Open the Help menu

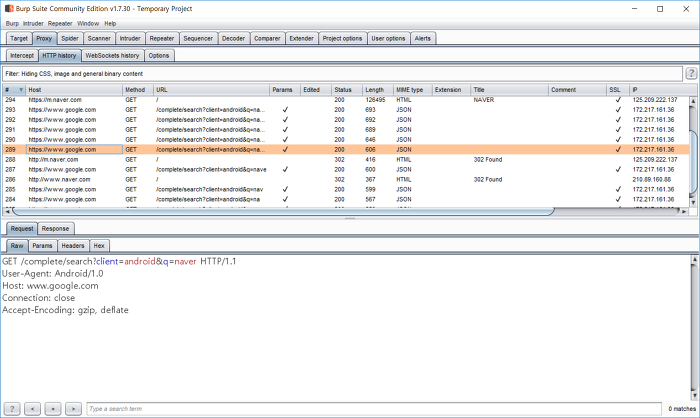coord(110,23)
